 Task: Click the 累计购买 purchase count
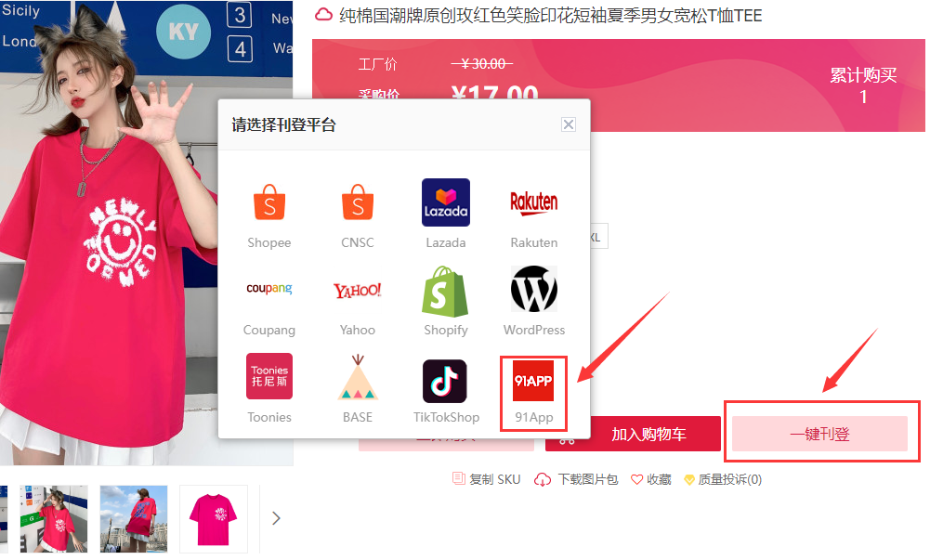[863, 85]
